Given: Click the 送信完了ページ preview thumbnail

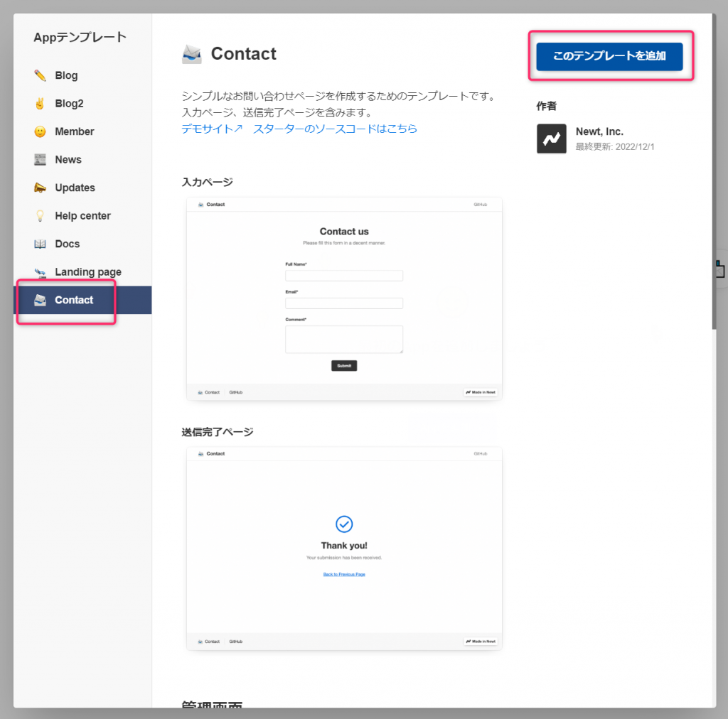Looking at the screenshot, I should [343, 547].
